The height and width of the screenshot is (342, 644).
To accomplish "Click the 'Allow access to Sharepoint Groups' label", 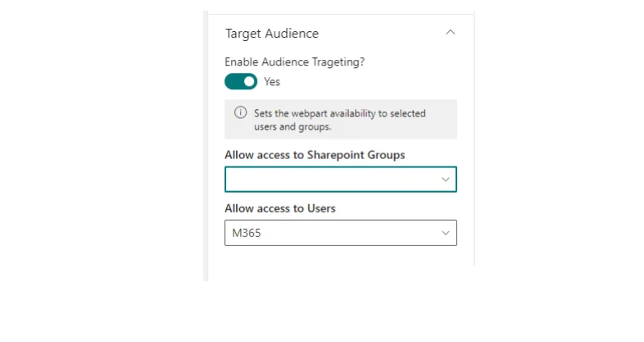I will pyautogui.click(x=315, y=155).
